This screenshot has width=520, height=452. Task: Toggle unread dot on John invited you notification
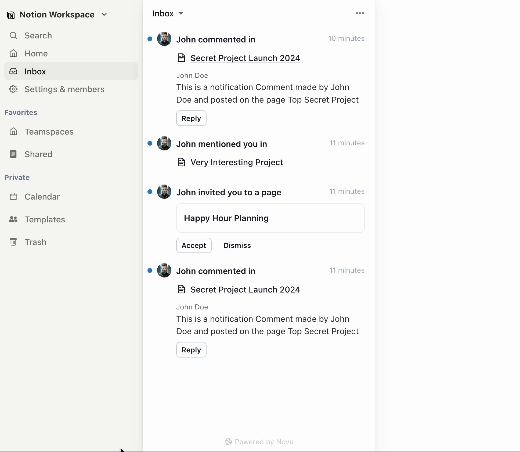click(150, 192)
